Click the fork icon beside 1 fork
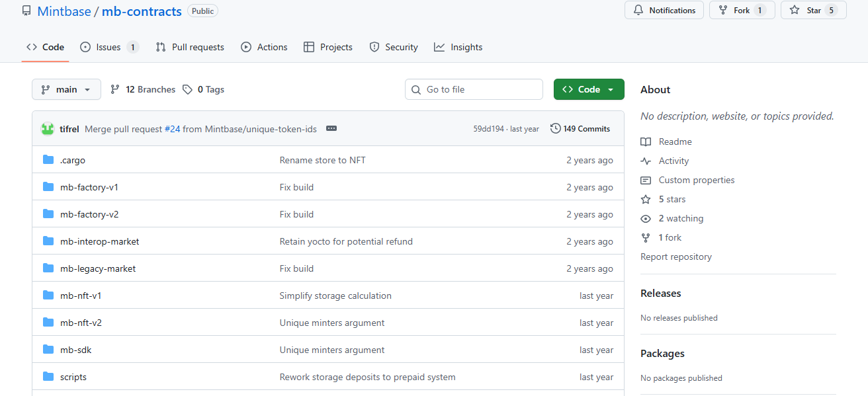This screenshot has height=396, width=868. (x=646, y=237)
